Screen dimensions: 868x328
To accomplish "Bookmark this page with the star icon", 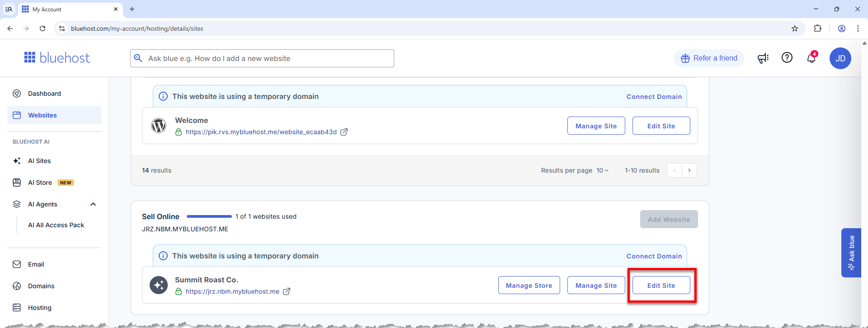I will click(x=795, y=28).
